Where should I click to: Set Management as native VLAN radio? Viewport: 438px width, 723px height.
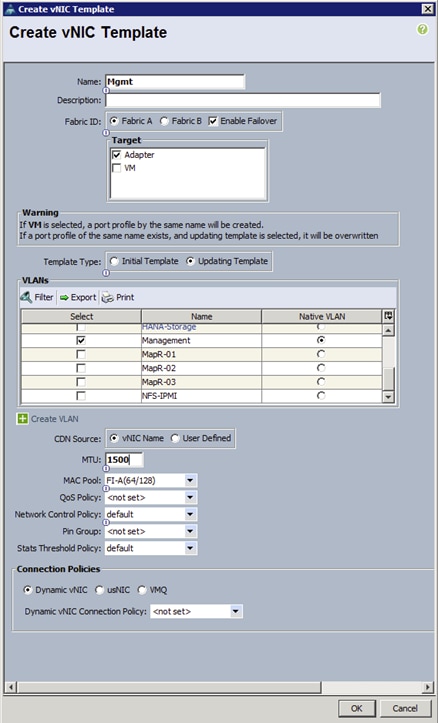321,340
